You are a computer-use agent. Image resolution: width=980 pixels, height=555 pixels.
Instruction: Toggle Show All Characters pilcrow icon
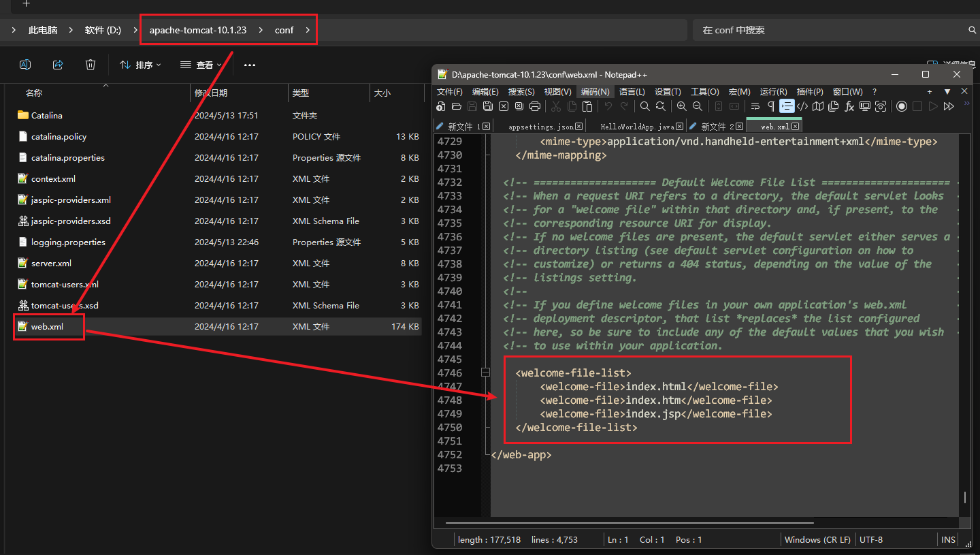[x=771, y=106]
